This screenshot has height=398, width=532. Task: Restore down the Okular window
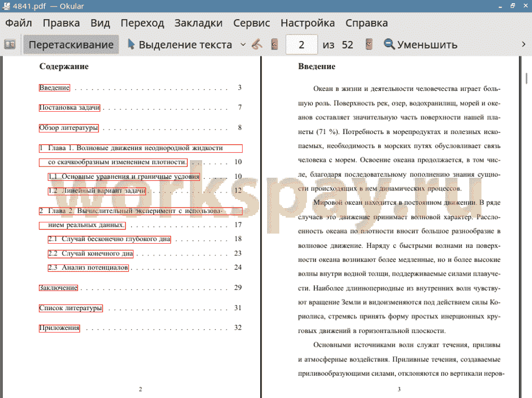click(x=513, y=6)
